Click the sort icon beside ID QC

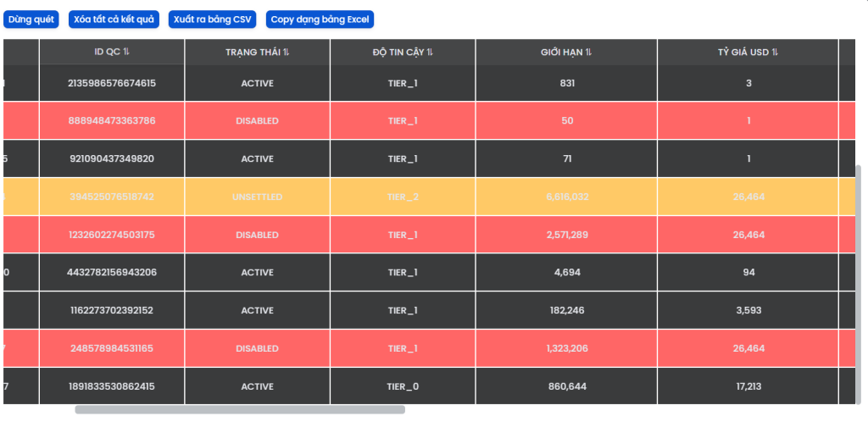[x=126, y=52]
